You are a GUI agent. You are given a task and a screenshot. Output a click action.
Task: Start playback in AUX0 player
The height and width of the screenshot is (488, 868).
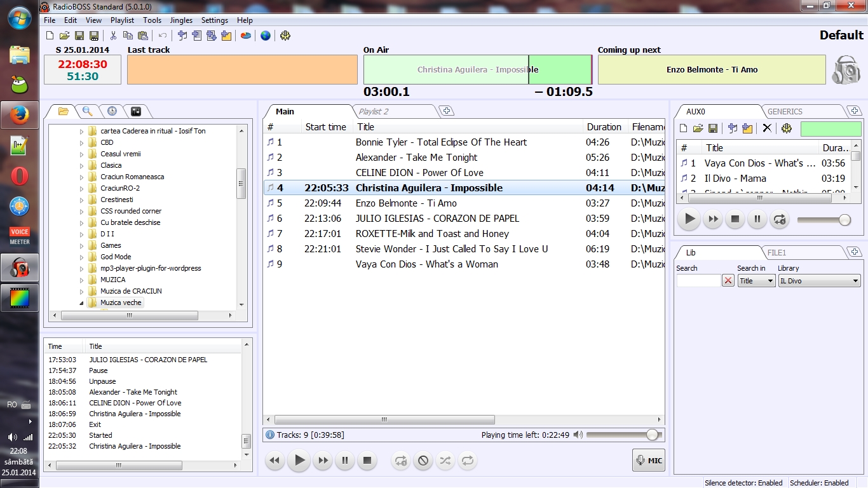pyautogui.click(x=689, y=220)
